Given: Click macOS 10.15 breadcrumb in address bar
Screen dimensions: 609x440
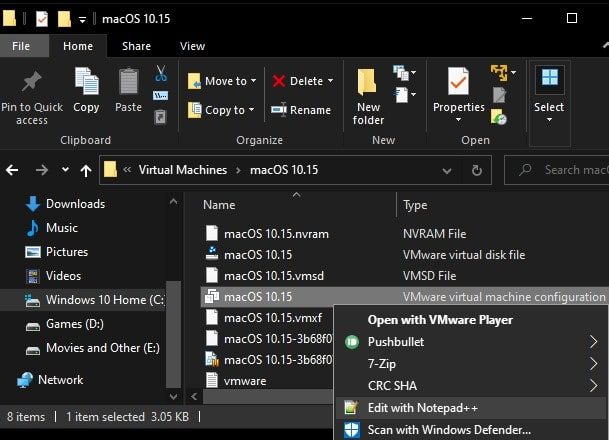Looking at the screenshot, I should point(284,170).
